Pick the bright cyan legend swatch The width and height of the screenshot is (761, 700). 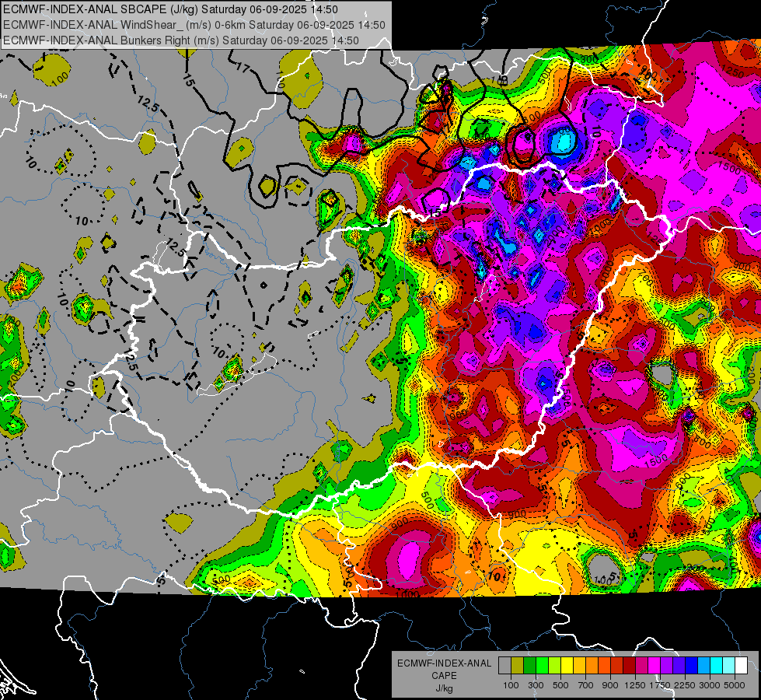click(717, 665)
